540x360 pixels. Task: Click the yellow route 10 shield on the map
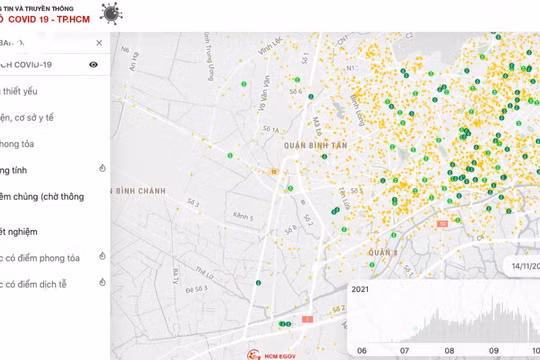click(273, 172)
